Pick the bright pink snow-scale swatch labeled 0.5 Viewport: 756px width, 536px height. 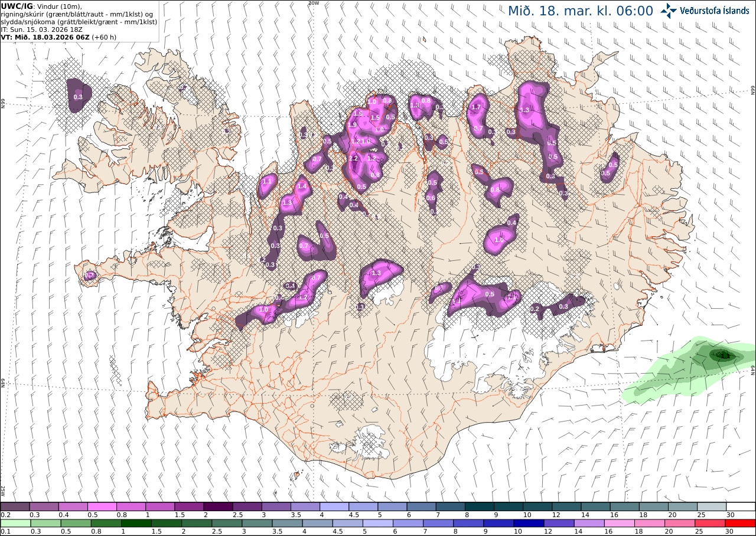tap(102, 506)
